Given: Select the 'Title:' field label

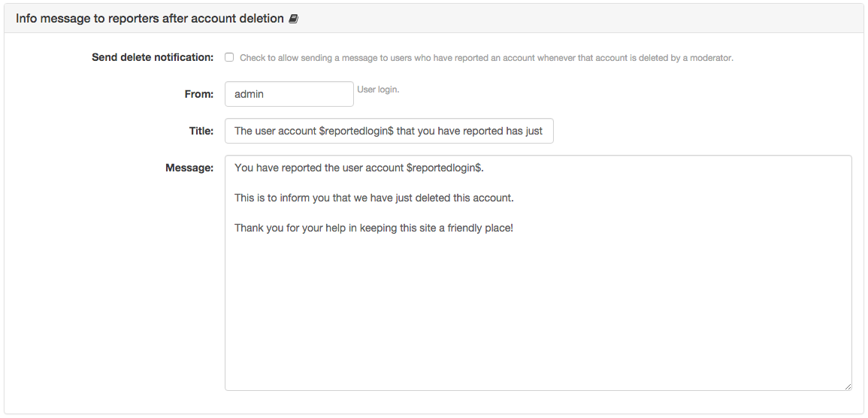Looking at the screenshot, I should pos(201,132).
